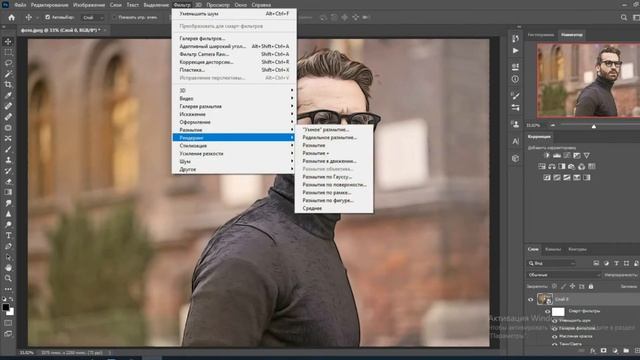Open the Edit Toolbar three-dots button
The image size is (640, 360).
pos(8,289)
